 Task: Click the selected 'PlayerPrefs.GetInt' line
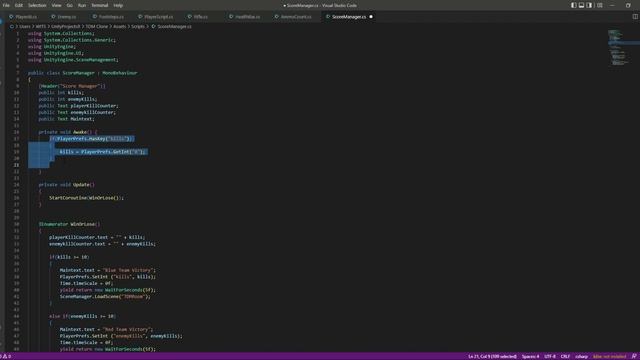coord(102,152)
